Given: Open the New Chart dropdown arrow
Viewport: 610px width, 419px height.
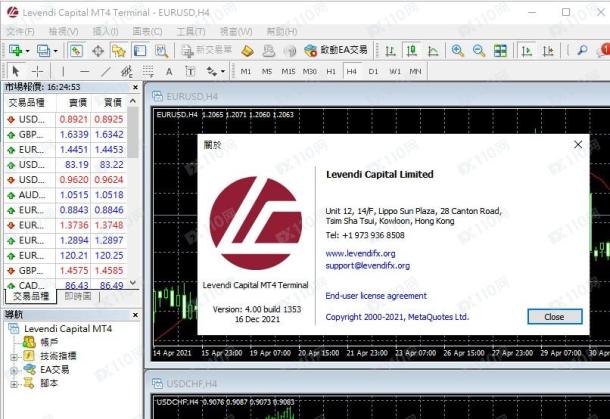Looking at the screenshot, I should click(x=27, y=51).
